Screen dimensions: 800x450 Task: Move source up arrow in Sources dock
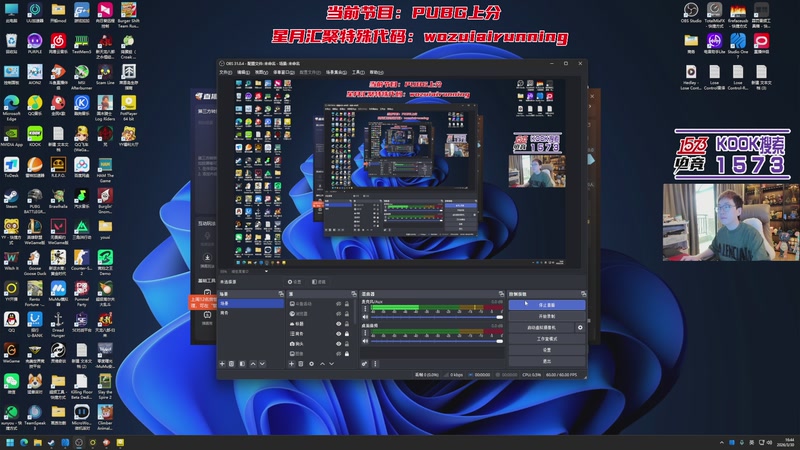coord(322,364)
